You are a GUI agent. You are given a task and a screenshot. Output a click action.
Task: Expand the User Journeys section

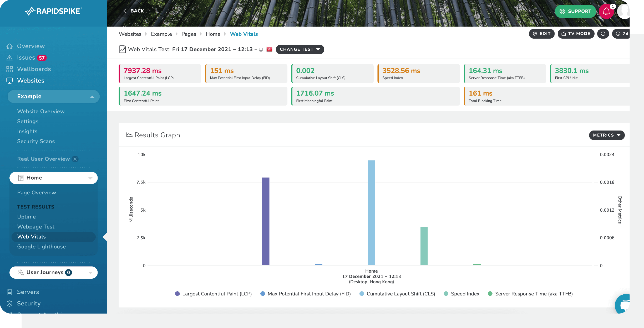pos(92,272)
